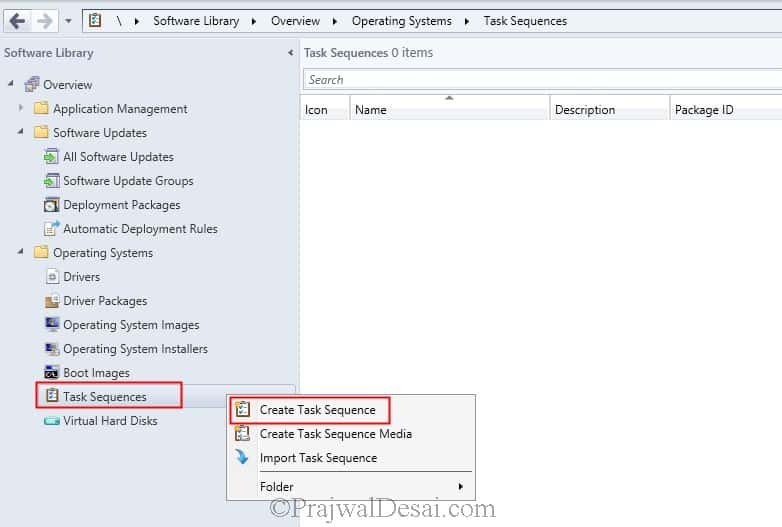This screenshot has width=782, height=527.
Task: Click the Automatic Deployment Rules icon
Action: [51, 228]
